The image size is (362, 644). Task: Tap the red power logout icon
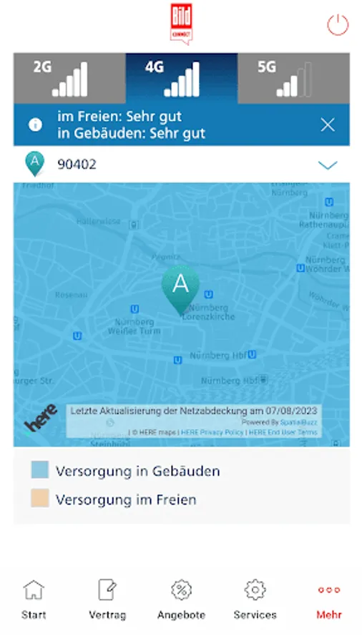click(338, 25)
